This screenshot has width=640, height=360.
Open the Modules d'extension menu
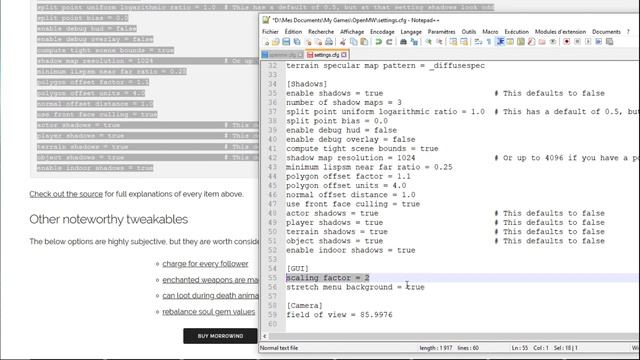pos(560,31)
